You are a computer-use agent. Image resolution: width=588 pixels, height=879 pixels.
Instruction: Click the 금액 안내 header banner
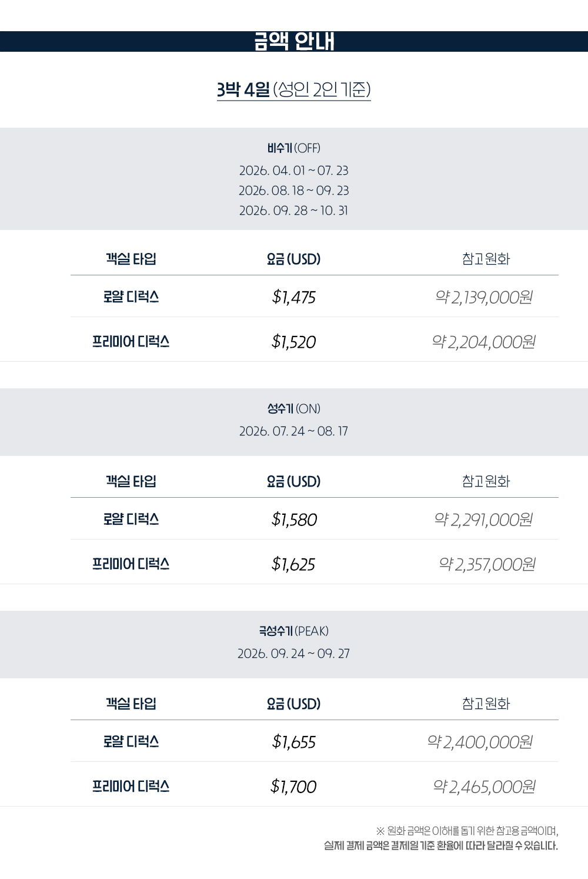pyautogui.click(x=294, y=42)
